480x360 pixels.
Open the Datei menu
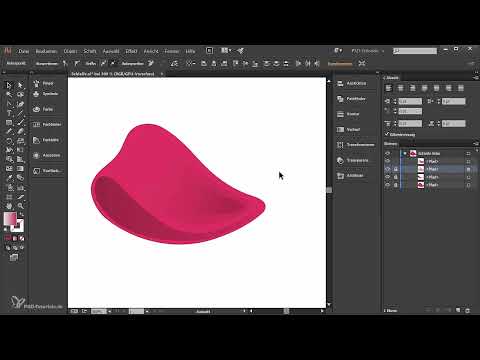pos(24,51)
